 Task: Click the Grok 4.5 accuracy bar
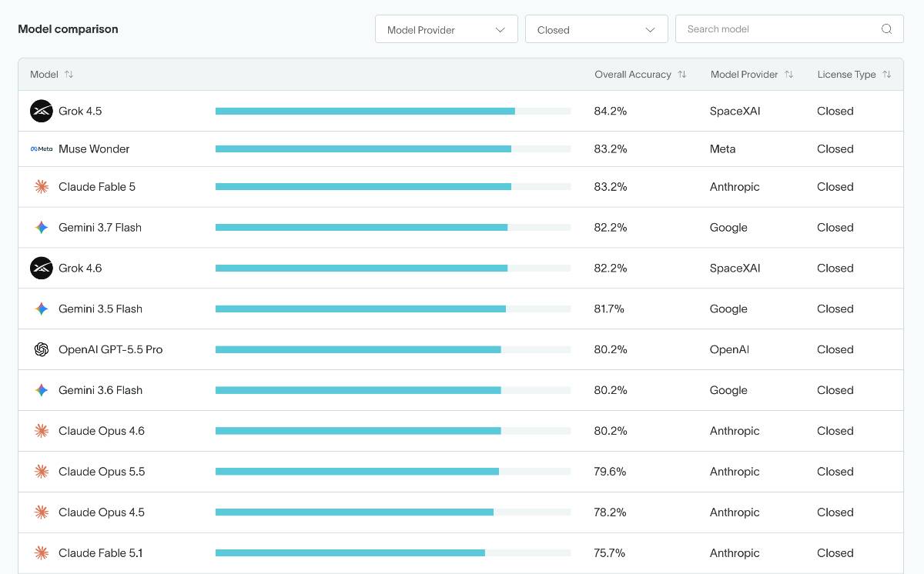tap(393, 111)
